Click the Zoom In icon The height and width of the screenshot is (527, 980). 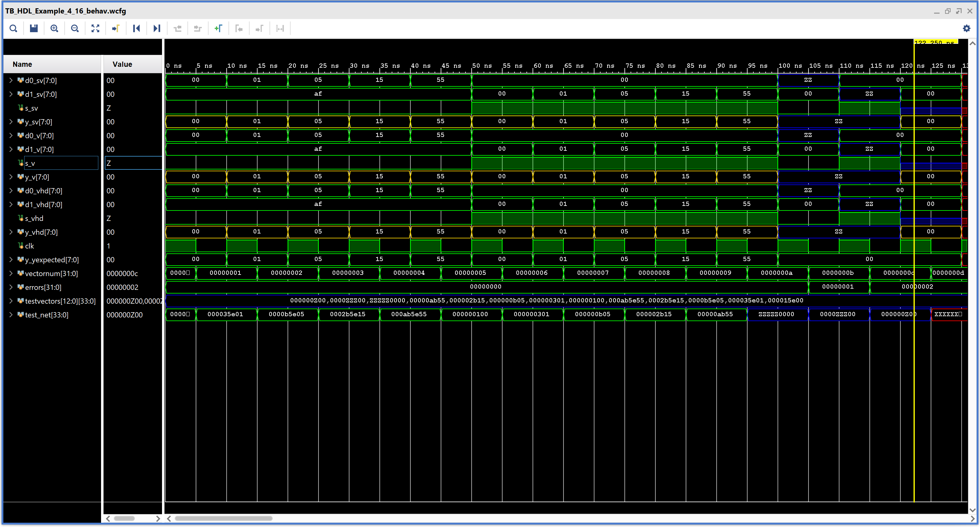click(x=55, y=28)
